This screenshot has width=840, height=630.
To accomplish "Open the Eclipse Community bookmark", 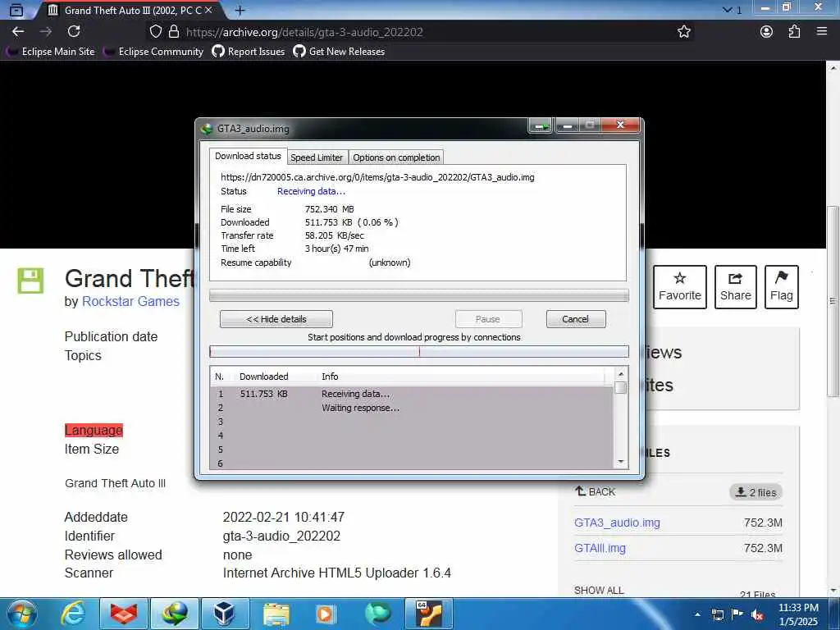I will 153,52.
